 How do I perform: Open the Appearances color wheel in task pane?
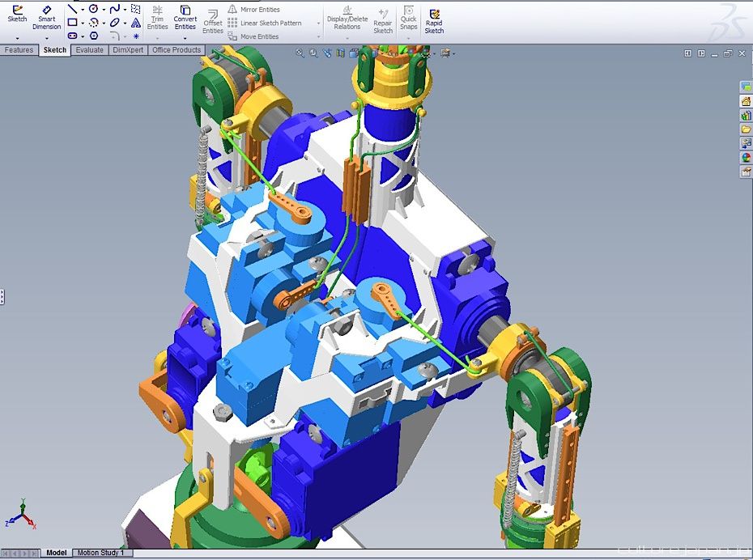point(746,158)
